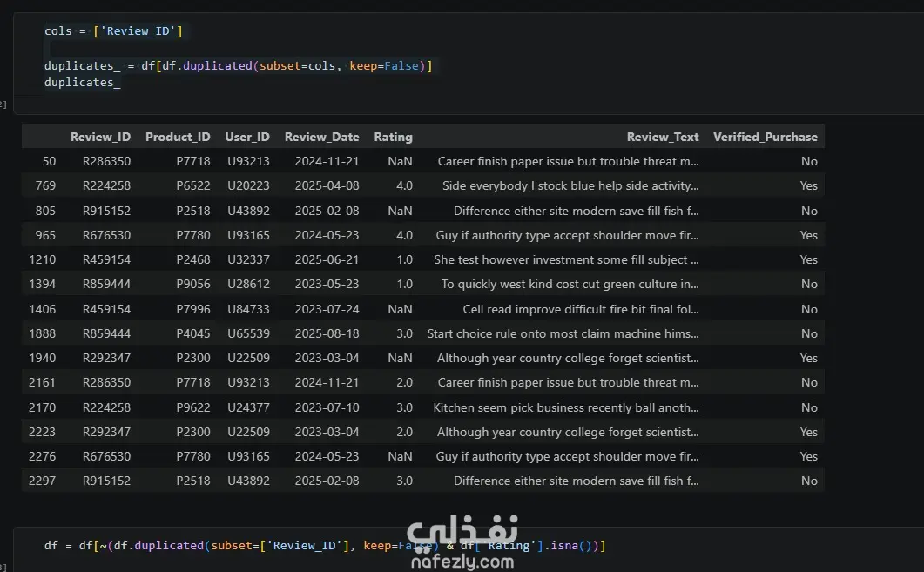
Task: Click the 2.0 rating in row 2223
Action: pos(404,432)
